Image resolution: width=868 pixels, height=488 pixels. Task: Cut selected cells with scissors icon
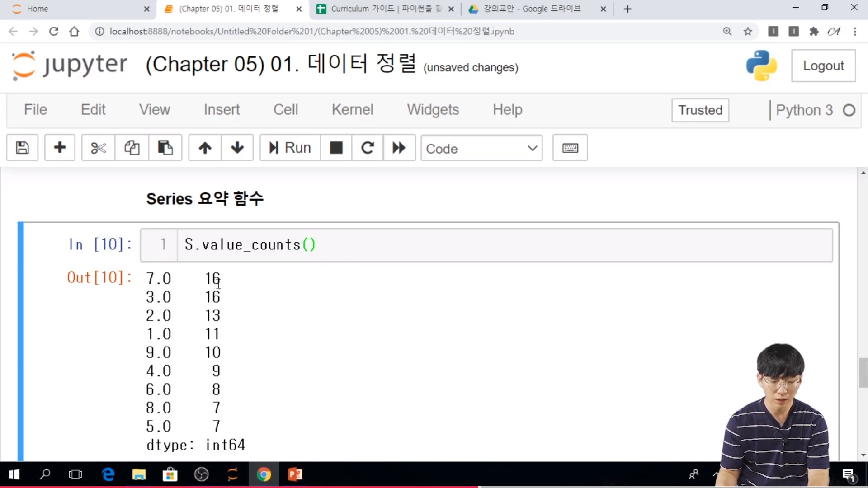pyautogui.click(x=98, y=148)
